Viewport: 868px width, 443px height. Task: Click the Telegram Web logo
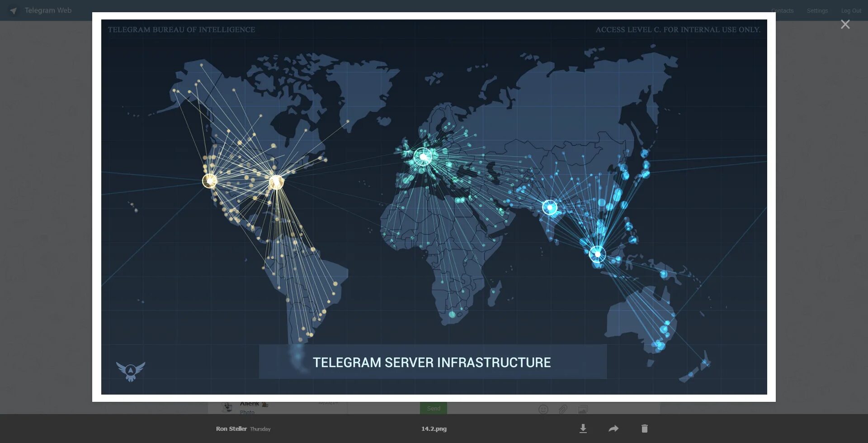pyautogui.click(x=41, y=10)
